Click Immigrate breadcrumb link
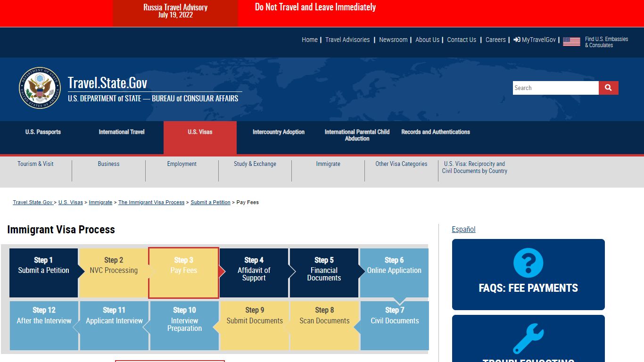The width and height of the screenshot is (644, 362). pyautogui.click(x=100, y=202)
